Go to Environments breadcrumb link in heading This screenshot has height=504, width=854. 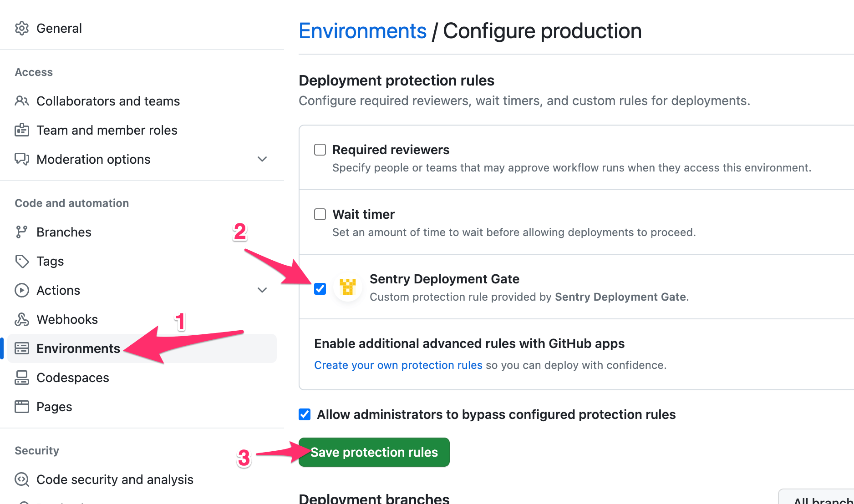(362, 31)
